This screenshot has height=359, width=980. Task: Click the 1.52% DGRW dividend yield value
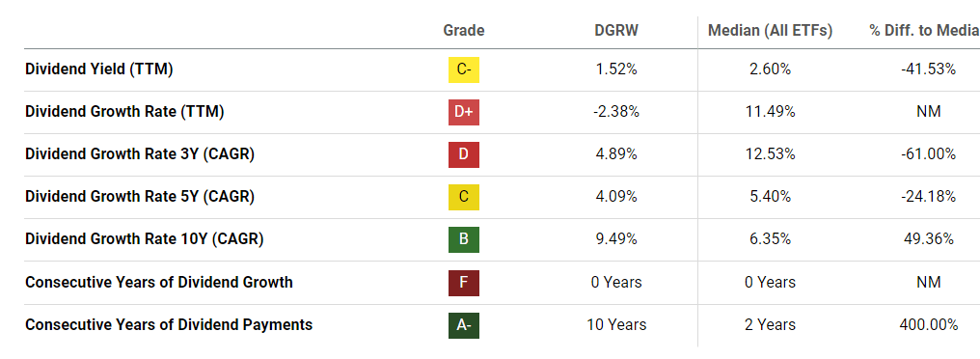click(x=617, y=69)
